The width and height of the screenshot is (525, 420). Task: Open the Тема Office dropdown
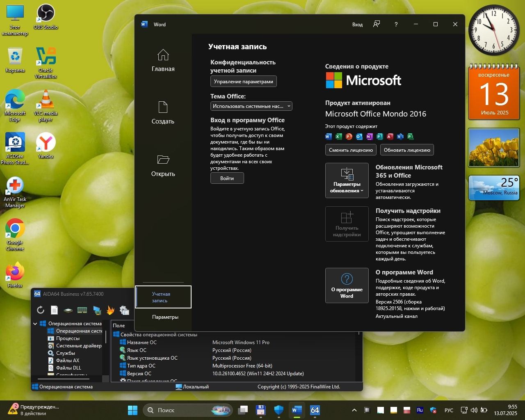tap(251, 106)
